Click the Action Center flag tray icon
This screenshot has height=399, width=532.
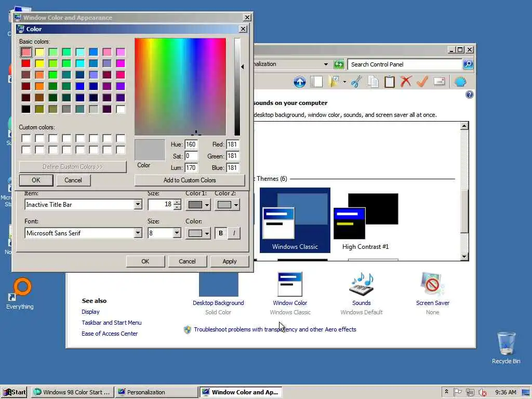coord(458,392)
